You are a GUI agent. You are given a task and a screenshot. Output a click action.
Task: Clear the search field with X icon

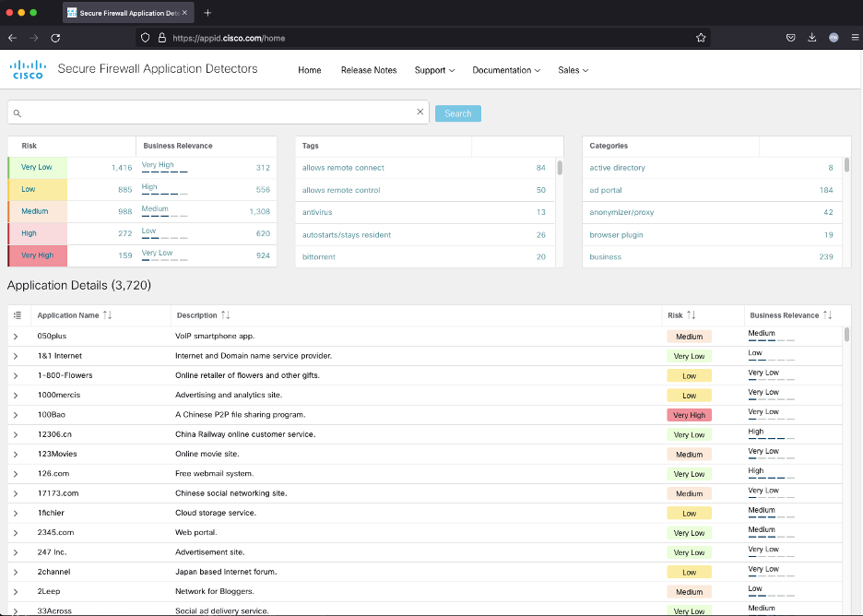pyautogui.click(x=420, y=113)
